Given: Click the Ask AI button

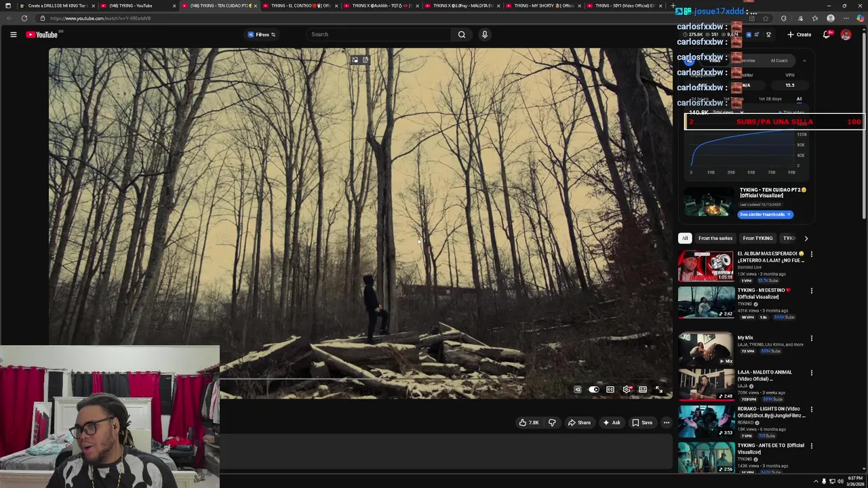Looking at the screenshot, I should point(611,423).
